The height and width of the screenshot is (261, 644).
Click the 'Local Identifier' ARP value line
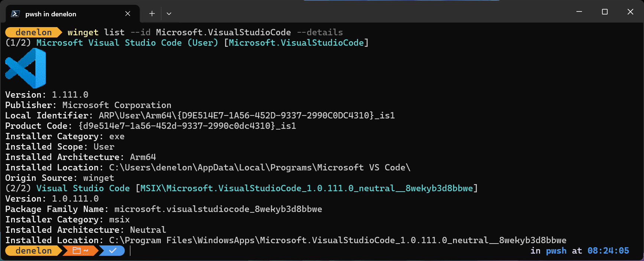[200, 115]
